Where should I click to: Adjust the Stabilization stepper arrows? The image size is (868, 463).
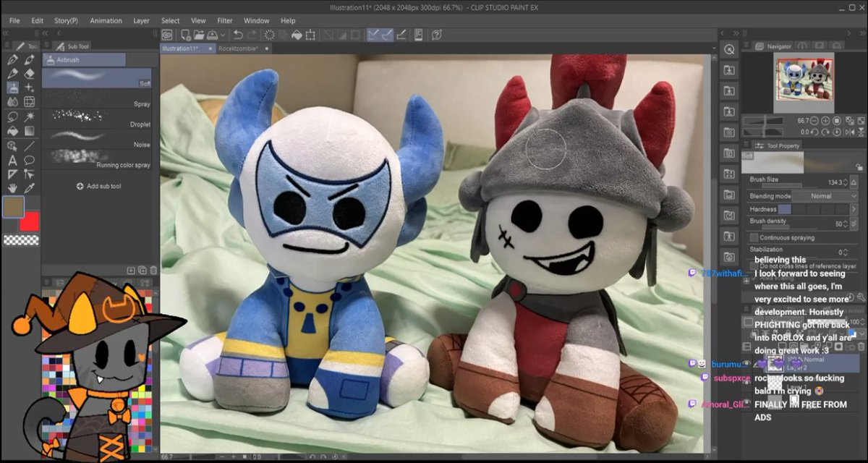click(844, 252)
